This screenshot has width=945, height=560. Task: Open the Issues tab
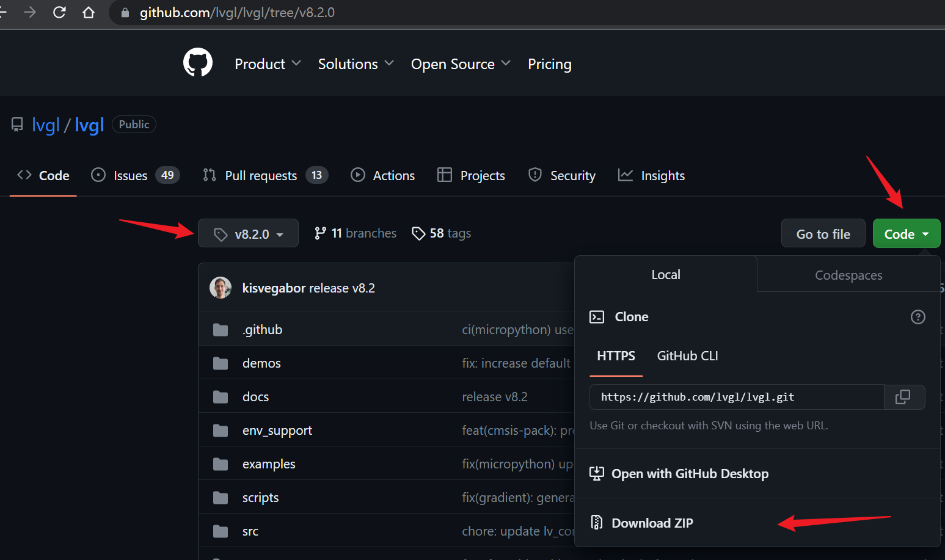click(x=135, y=176)
